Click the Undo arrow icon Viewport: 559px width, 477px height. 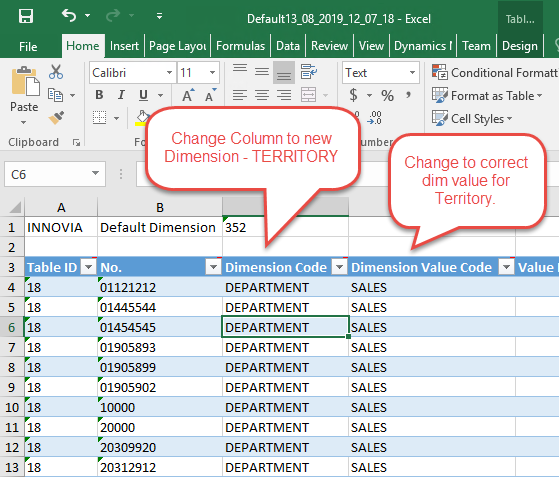[x=69, y=15]
